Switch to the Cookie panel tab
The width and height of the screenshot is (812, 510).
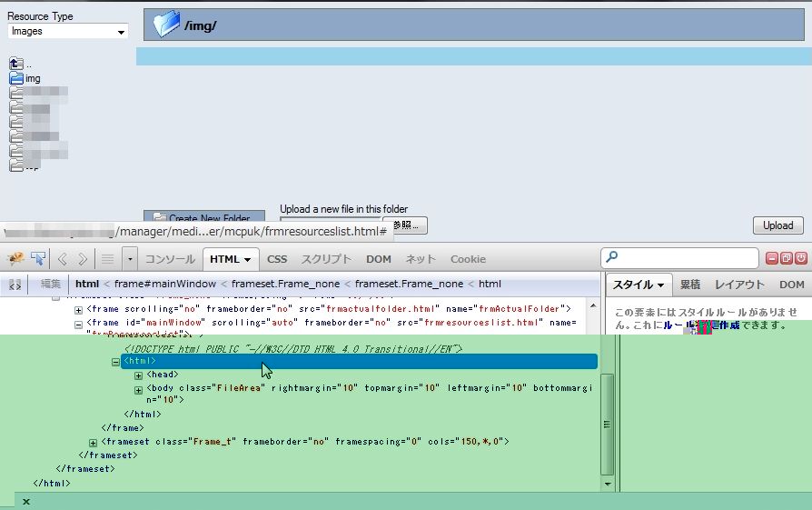tap(468, 259)
